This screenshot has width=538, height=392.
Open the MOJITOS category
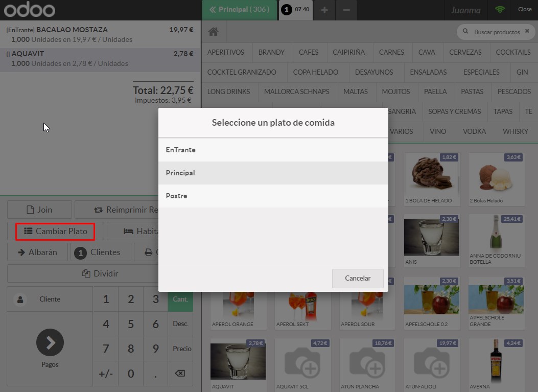pos(396,91)
